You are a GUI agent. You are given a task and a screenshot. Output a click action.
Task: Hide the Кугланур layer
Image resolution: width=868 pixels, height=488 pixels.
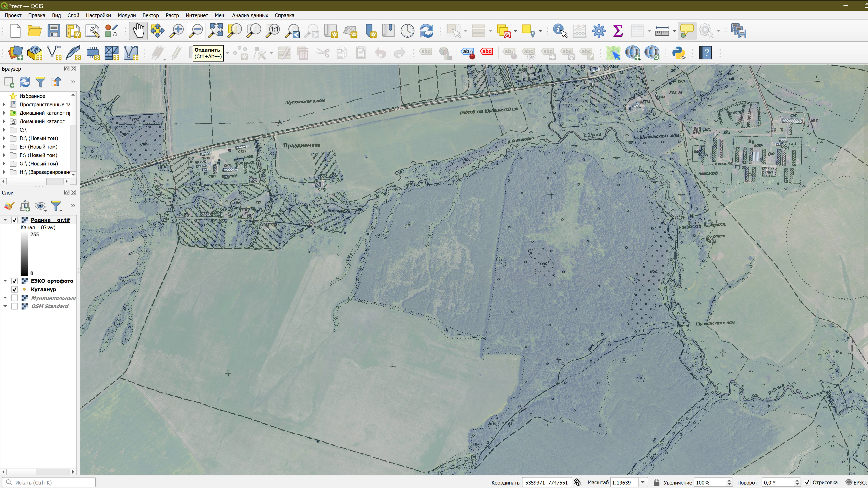[x=15, y=289]
